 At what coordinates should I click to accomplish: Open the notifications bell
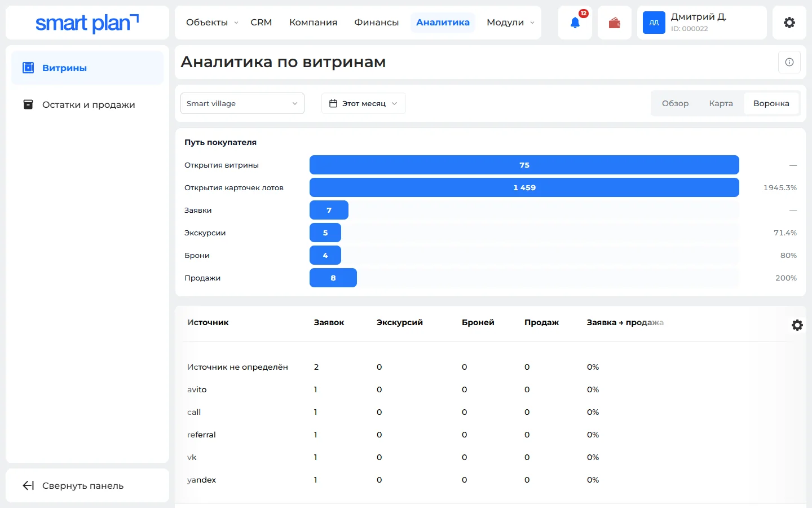click(x=575, y=23)
